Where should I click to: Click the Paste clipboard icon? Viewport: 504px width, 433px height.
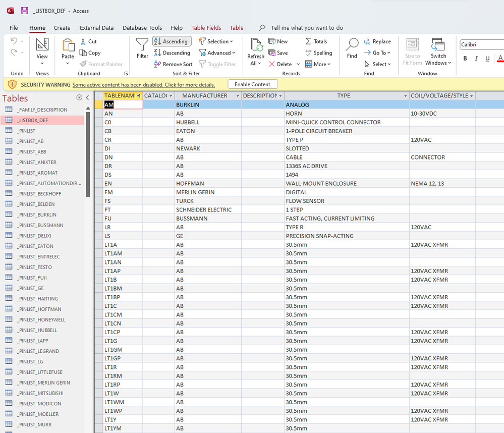(68, 45)
